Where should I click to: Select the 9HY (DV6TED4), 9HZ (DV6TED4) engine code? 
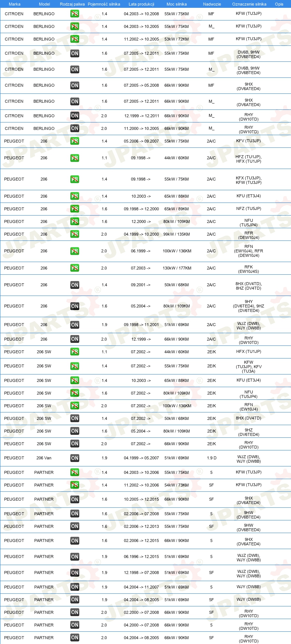point(249,306)
